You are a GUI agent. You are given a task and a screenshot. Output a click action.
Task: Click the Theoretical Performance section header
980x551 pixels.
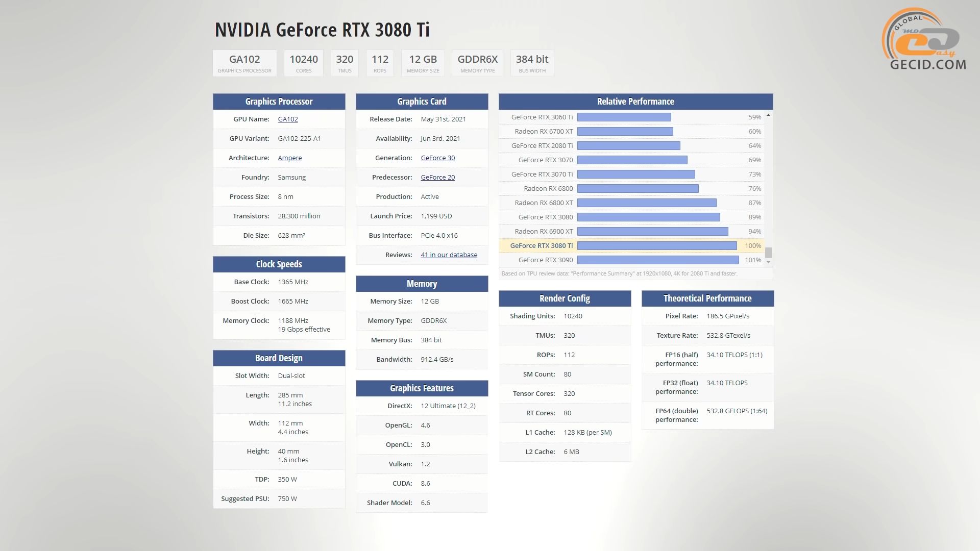pyautogui.click(x=707, y=298)
